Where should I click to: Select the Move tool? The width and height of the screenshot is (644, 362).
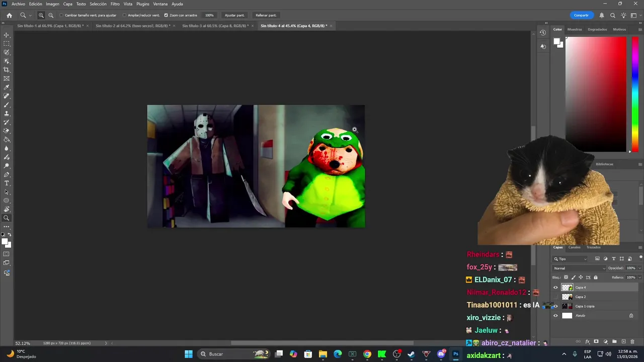(7, 35)
